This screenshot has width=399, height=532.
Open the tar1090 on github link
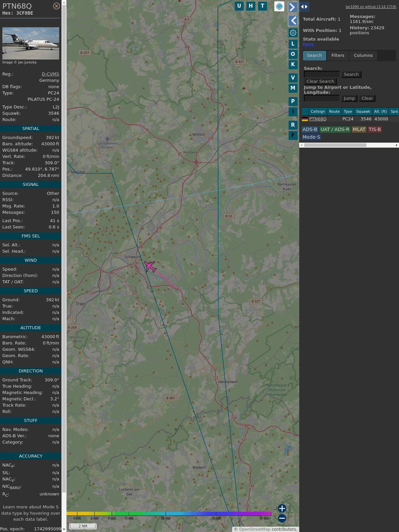[x=371, y=7]
